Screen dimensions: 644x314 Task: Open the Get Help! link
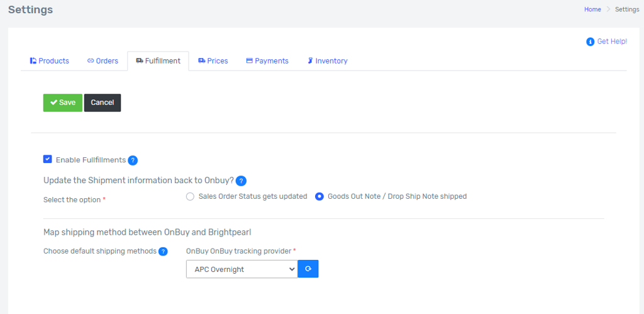tap(612, 41)
